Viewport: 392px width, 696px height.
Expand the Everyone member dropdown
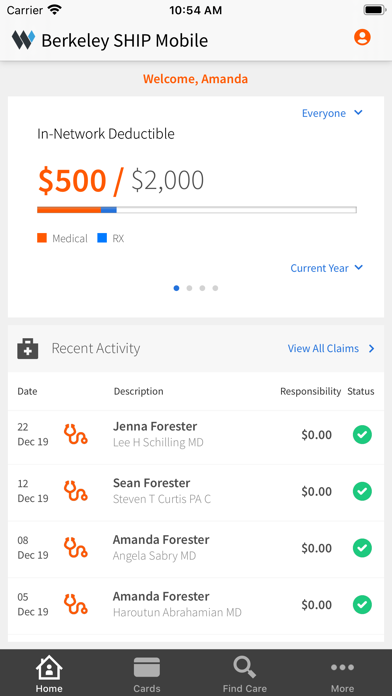pos(332,113)
